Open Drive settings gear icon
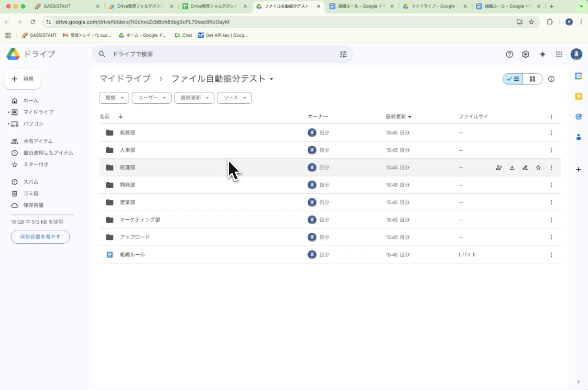 (x=525, y=54)
